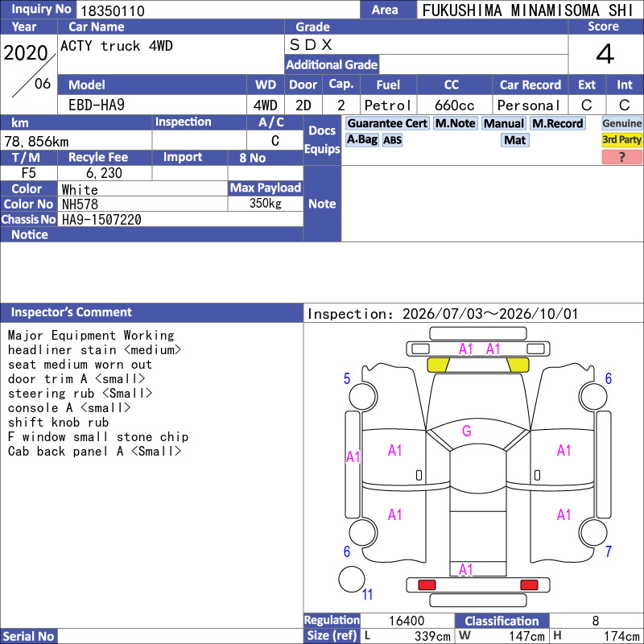
Task: Click the Mat equipment badge
Action: pyautogui.click(x=514, y=140)
